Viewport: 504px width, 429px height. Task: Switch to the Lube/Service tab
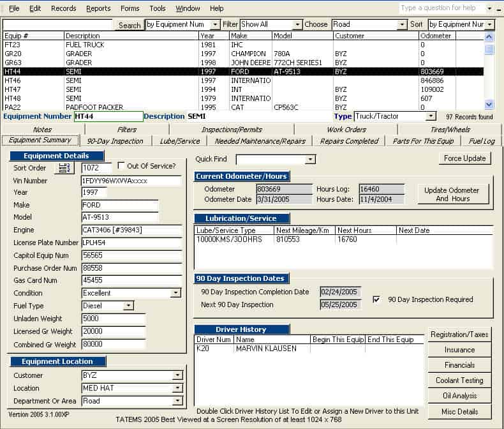click(180, 141)
